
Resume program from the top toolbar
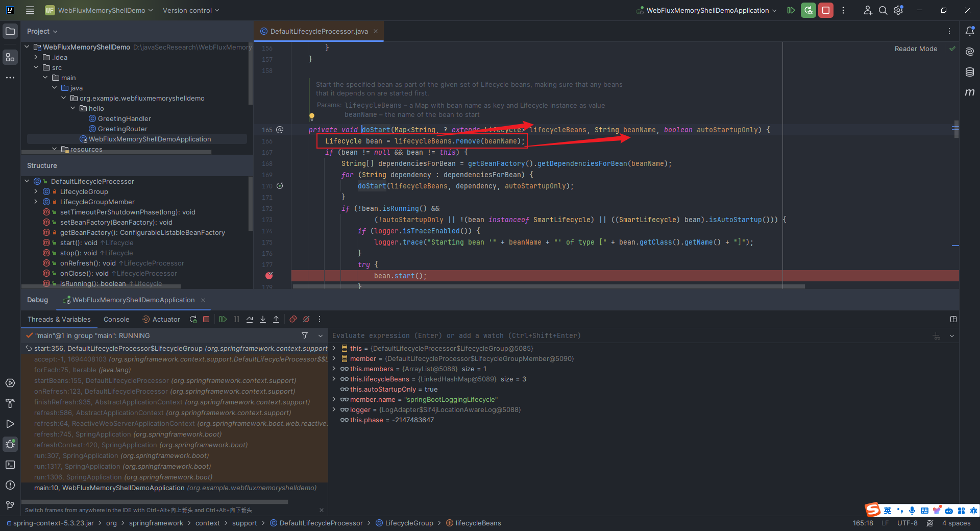791,10
